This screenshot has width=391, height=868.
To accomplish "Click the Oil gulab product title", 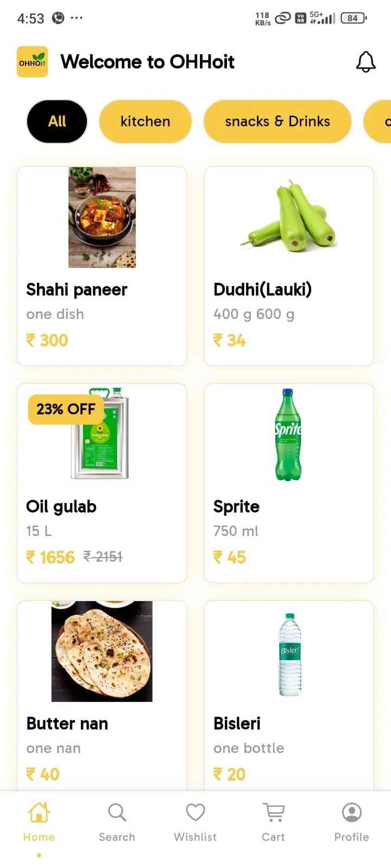I will click(x=61, y=507).
